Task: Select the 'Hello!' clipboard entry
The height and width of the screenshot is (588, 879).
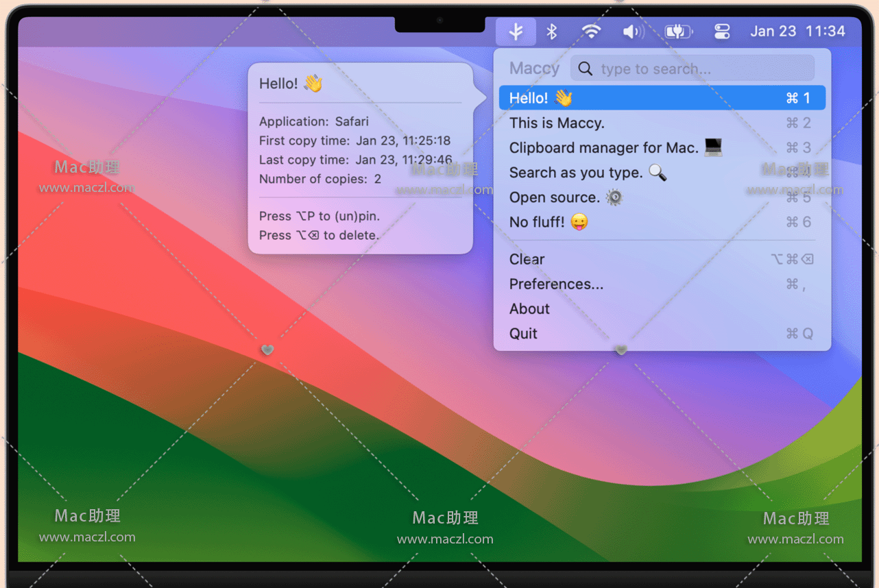Action: (x=662, y=98)
